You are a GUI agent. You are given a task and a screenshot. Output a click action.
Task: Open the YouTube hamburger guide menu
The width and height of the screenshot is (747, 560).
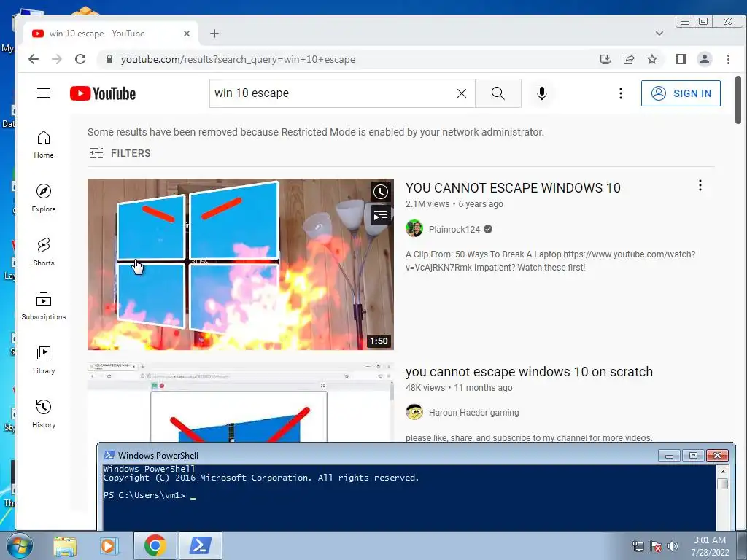(x=43, y=93)
